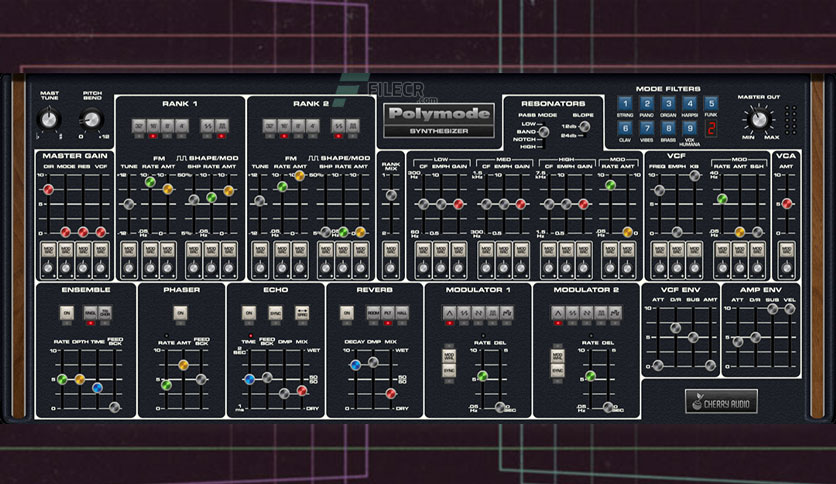Toggle the Echo spread switch
Image resolution: width=836 pixels, height=484 pixels.
302,313
